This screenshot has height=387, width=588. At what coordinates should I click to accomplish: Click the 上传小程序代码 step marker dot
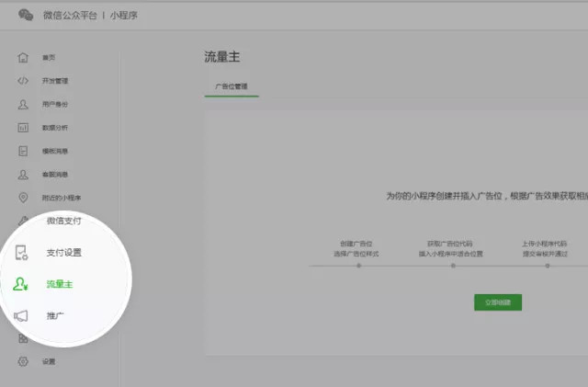point(547,266)
